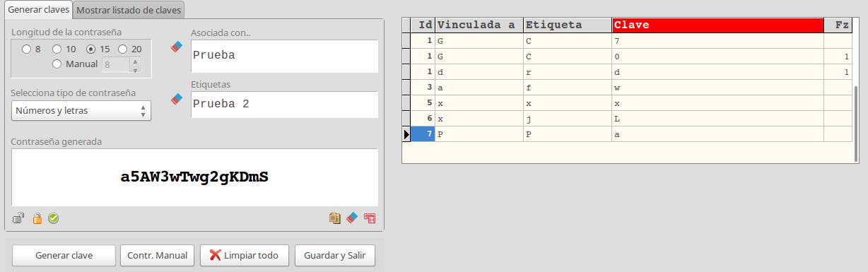868x272 pixels.
Task: Select password length 20 radio button
Action: pyautogui.click(x=130, y=49)
